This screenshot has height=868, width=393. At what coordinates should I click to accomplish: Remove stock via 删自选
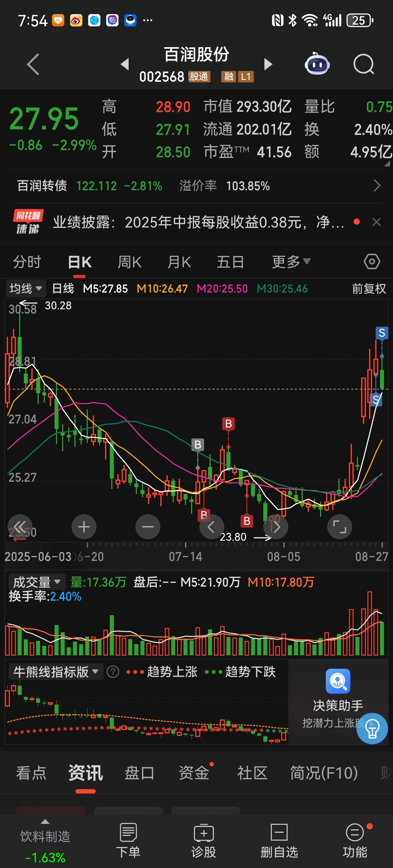tap(279, 841)
